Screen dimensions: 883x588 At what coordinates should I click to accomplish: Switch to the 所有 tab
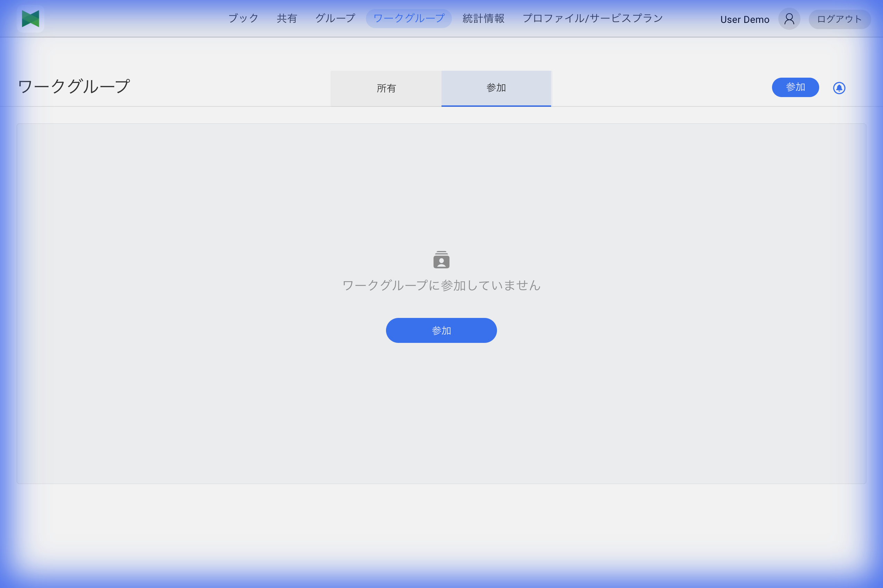(x=386, y=88)
